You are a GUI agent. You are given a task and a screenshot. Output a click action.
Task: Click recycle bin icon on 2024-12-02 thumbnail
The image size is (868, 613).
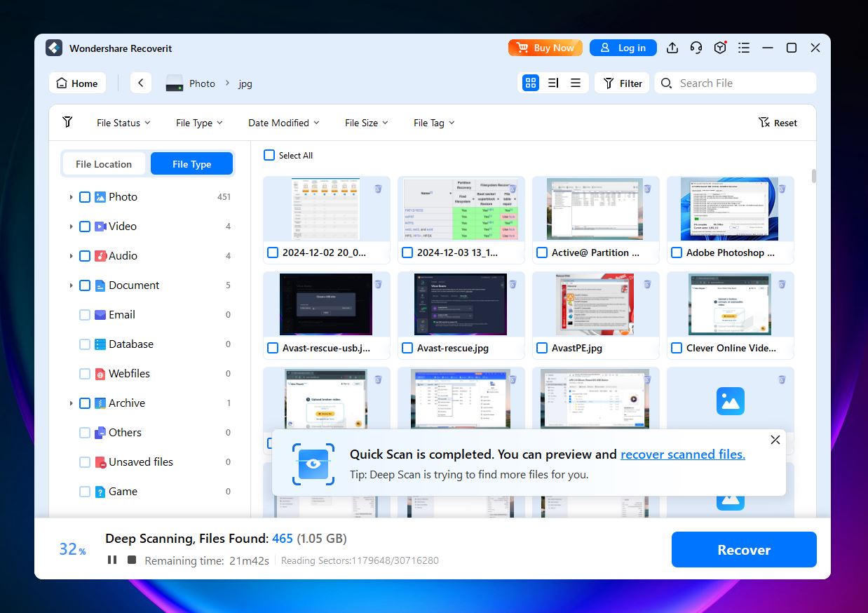[x=378, y=189]
